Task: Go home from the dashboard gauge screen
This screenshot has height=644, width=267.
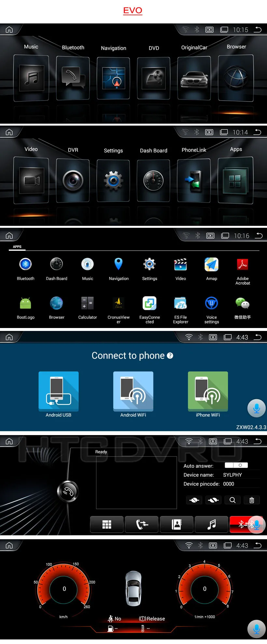Action: click(x=9, y=545)
